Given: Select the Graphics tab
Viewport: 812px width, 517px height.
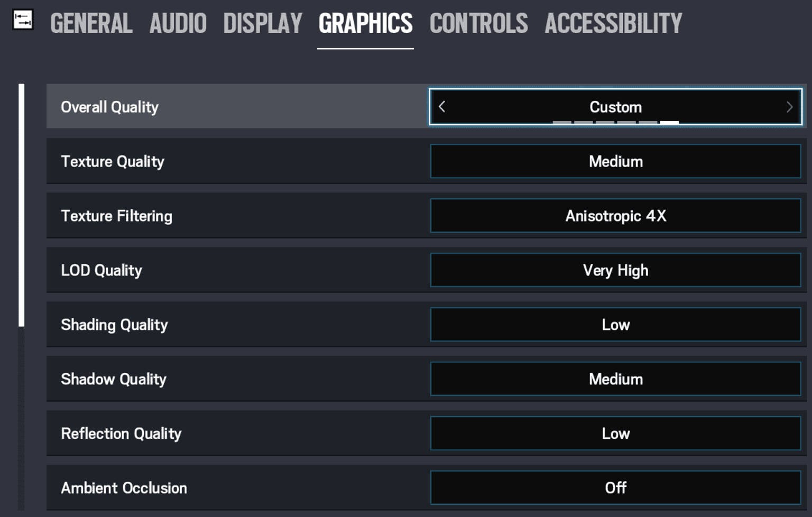Looking at the screenshot, I should (x=365, y=24).
